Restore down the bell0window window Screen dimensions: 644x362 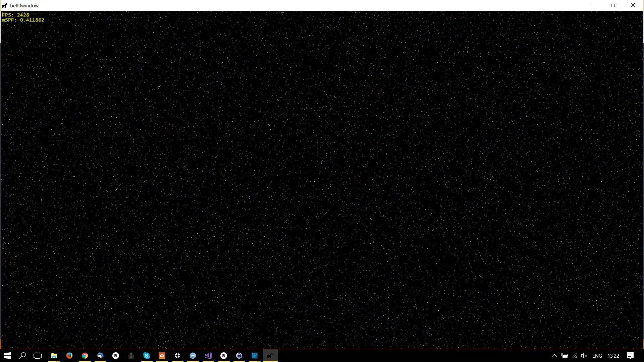[613, 5]
